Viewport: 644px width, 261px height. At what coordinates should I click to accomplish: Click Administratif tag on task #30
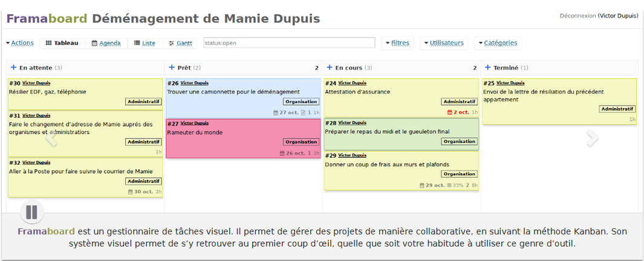(x=143, y=101)
